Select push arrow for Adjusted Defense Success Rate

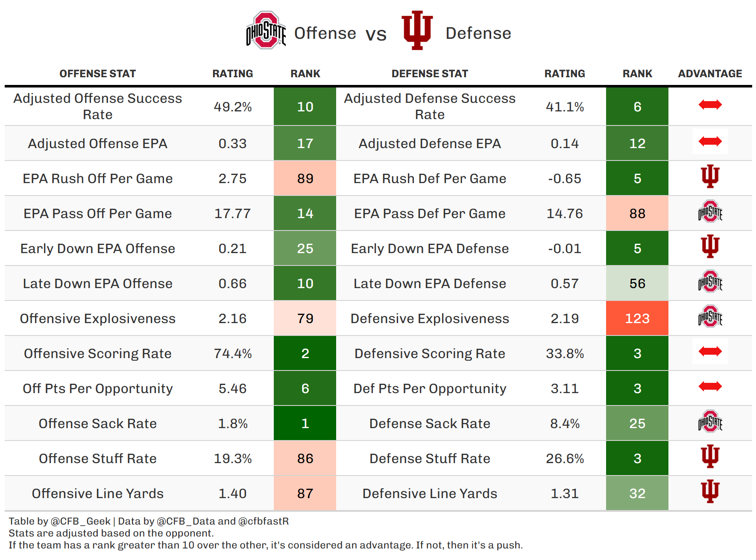[710, 105]
